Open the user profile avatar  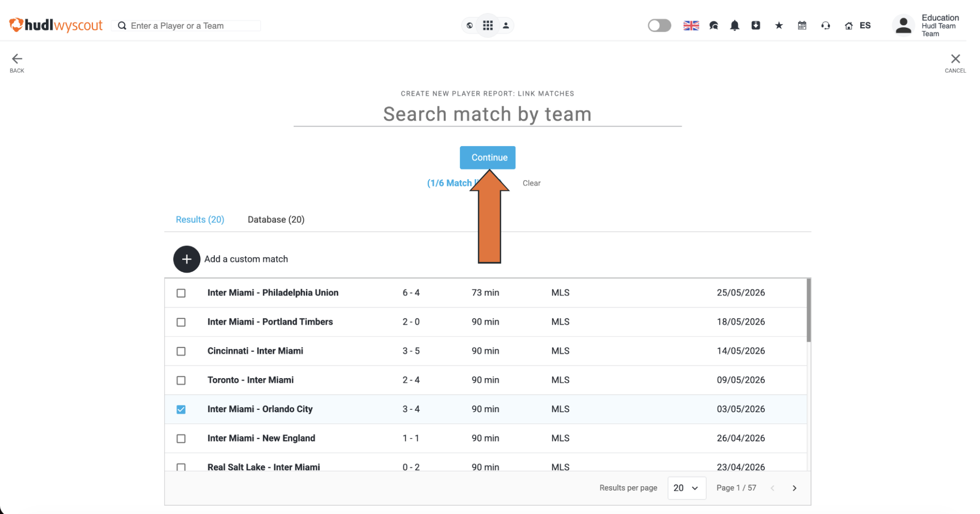904,26
